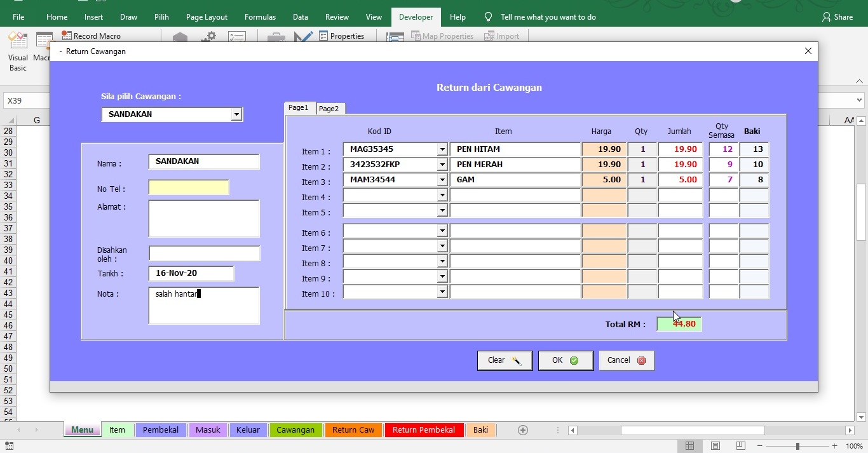The height and width of the screenshot is (453, 868).
Task: Open the Share button
Action: 837,17
